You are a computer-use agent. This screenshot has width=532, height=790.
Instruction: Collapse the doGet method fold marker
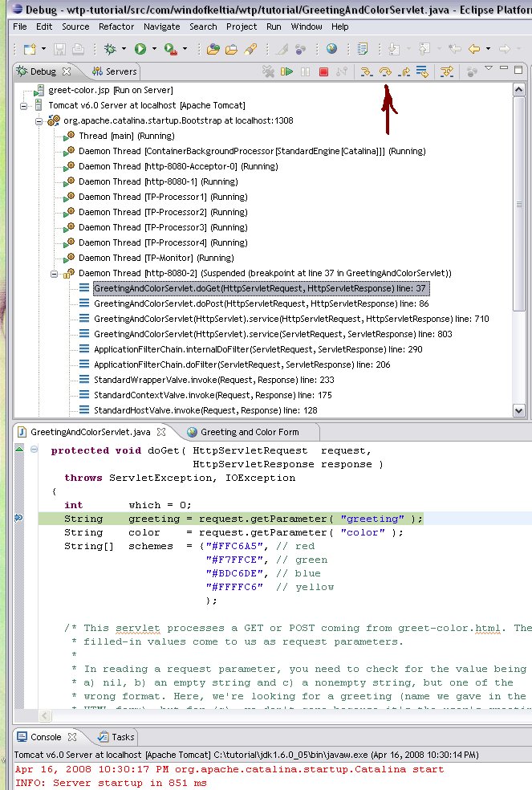tap(34, 450)
